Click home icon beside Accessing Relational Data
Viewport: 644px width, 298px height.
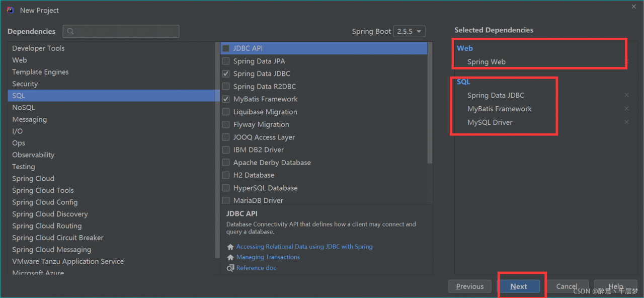[230, 247]
